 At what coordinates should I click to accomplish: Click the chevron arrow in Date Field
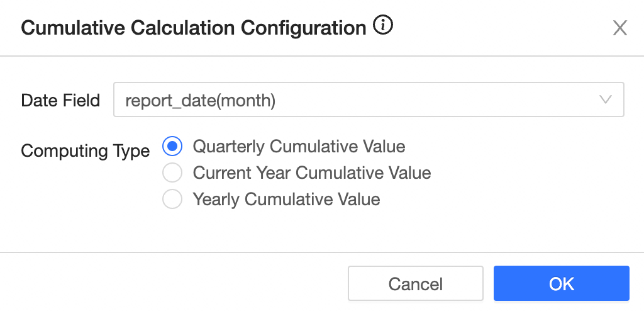[606, 99]
